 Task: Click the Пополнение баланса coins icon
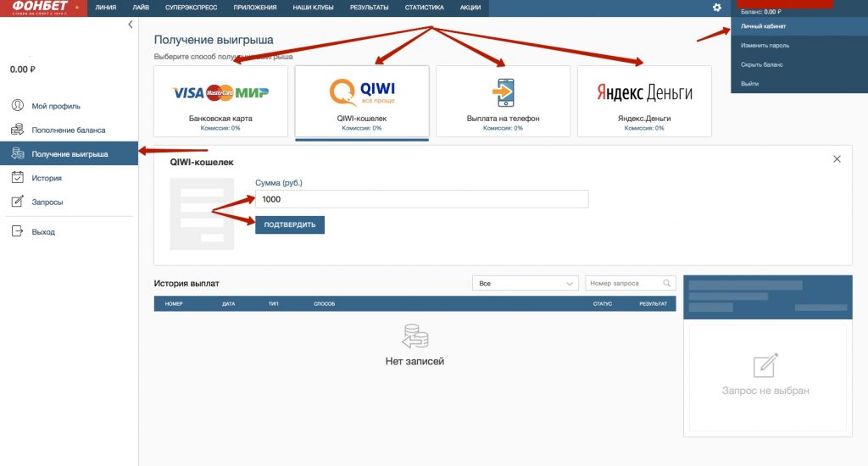(x=18, y=130)
